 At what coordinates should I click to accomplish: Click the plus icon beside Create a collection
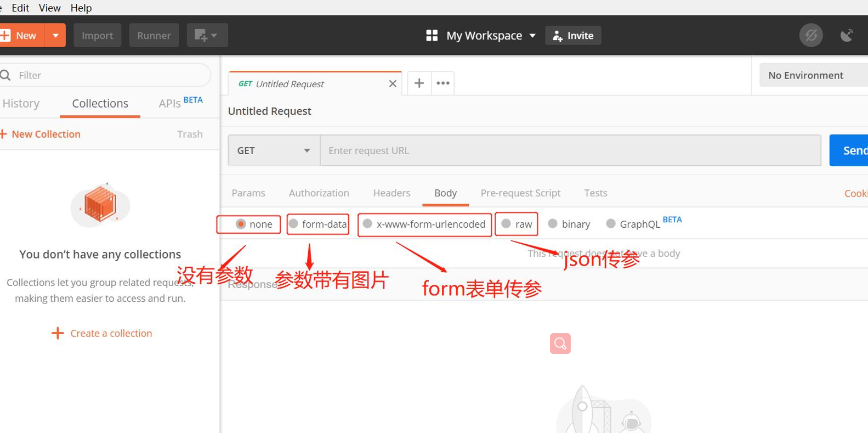[x=58, y=333]
